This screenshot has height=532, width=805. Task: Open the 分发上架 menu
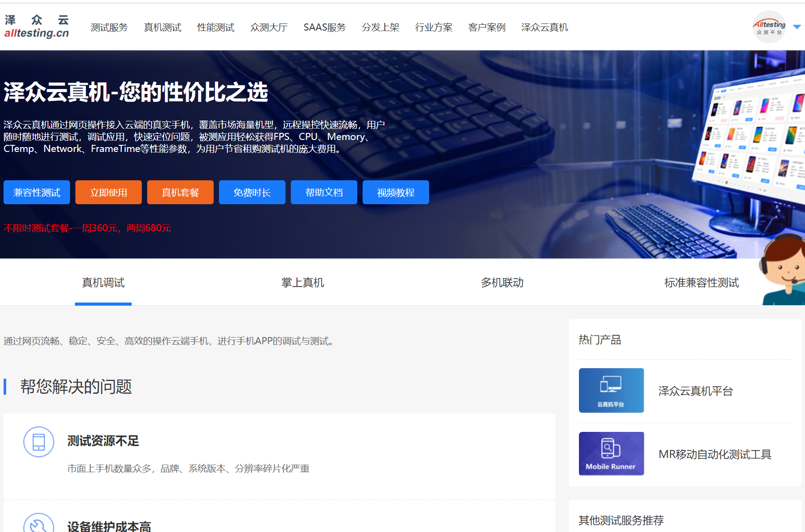380,27
